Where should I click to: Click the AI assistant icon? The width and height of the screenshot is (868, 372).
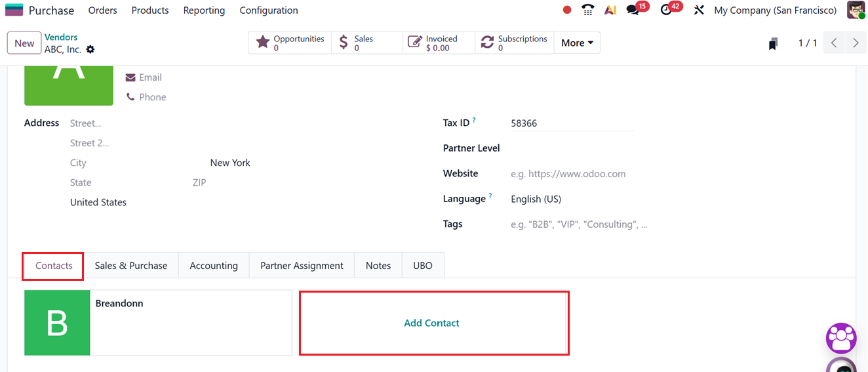[x=610, y=10]
